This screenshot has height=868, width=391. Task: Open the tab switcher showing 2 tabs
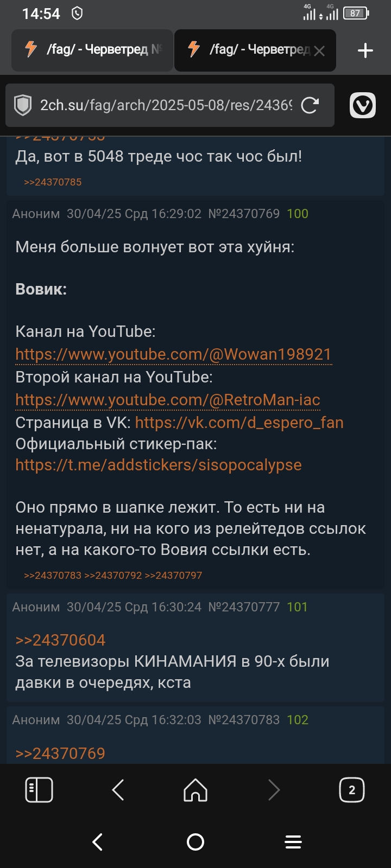[352, 790]
